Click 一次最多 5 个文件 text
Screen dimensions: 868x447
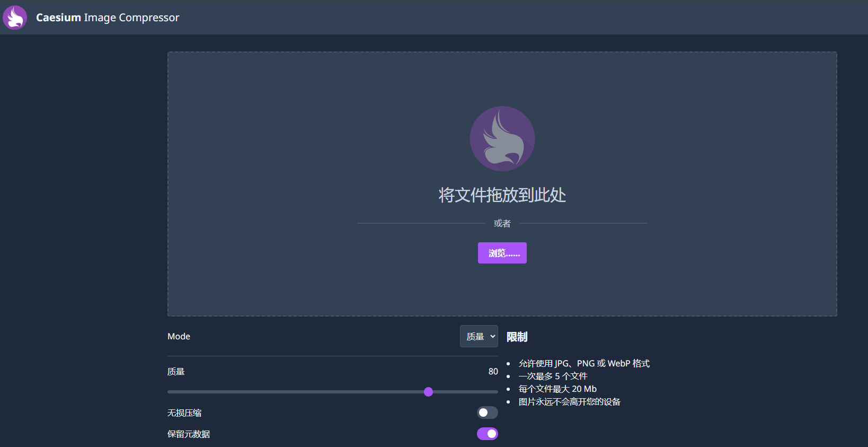point(553,376)
